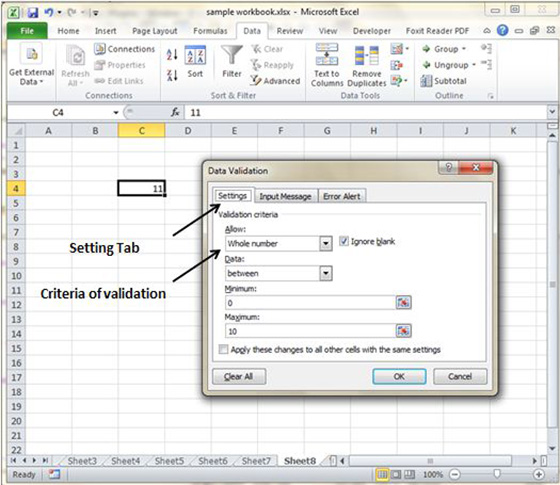Open Group dropdown arrow
This screenshot has width=560, height=485.
[x=464, y=49]
